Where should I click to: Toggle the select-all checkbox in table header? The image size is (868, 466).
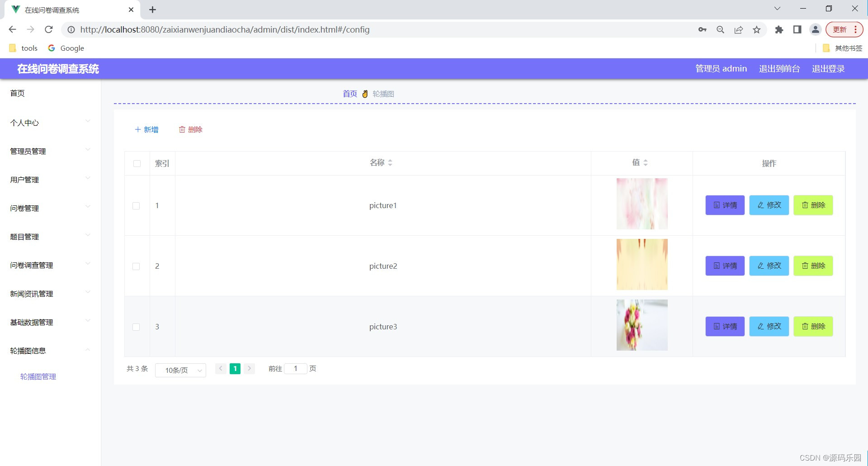(137, 163)
